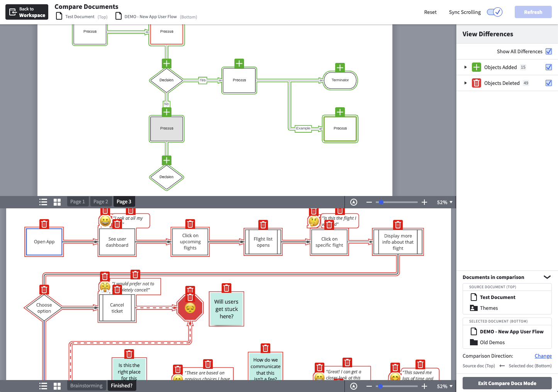Open the Themes folder icon

(x=474, y=308)
